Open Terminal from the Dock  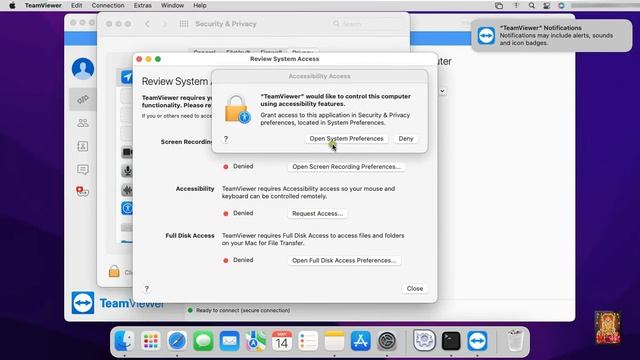pos(451,340)
